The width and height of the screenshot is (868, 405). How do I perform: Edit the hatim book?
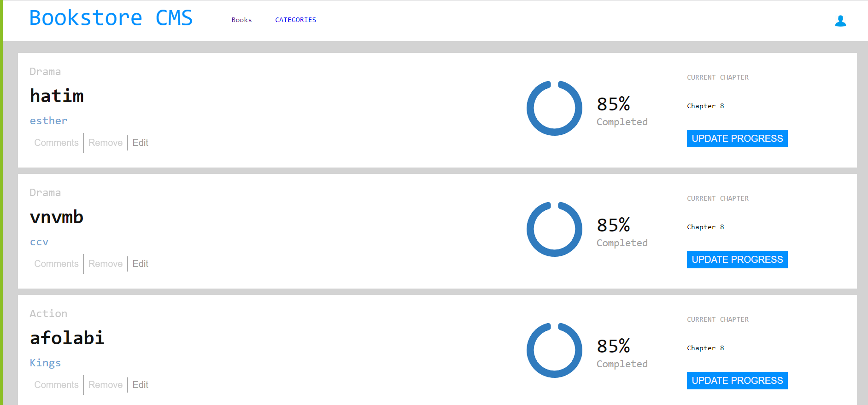pyautogui.click(x=141, y=143)
